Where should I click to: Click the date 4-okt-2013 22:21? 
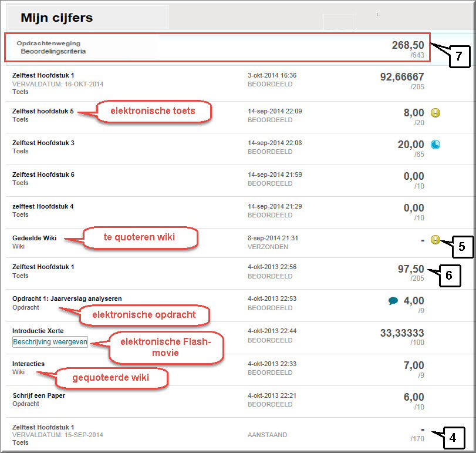(272, 395)
